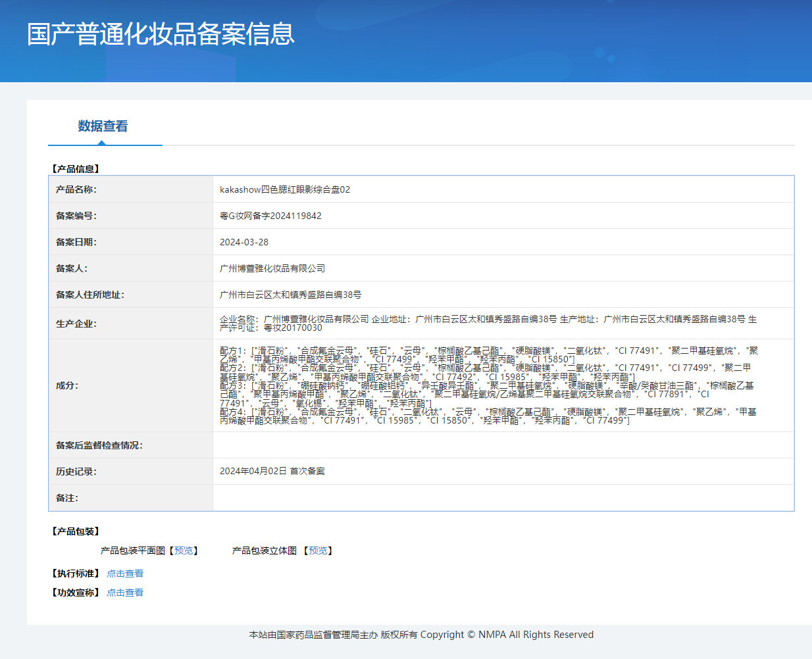Open 功效宣称 点击查看 link
The image size is (812, 659).
pos(125,593)
